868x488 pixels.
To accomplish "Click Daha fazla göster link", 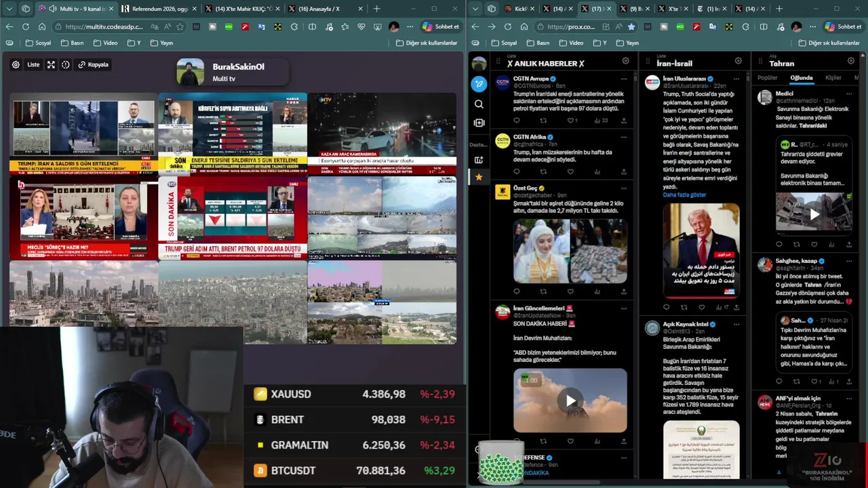I will [x=684, y=195].
